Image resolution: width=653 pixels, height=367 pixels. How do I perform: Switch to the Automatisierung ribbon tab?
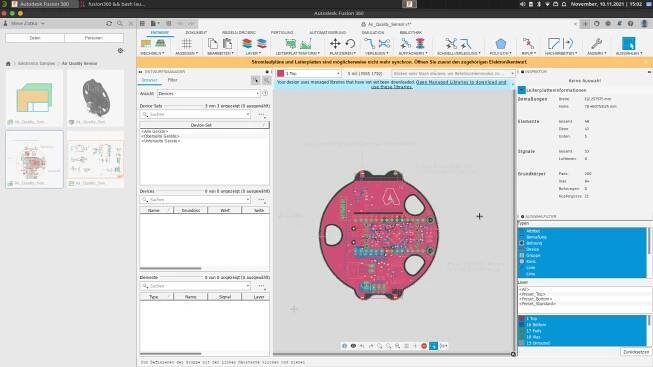pos(327,32)
